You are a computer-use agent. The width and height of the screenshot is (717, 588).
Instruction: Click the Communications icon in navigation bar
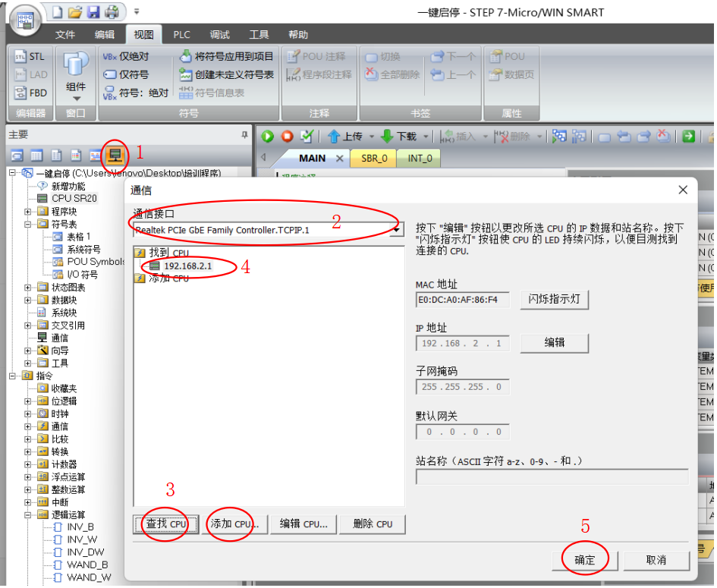click(x=115, y=155)
